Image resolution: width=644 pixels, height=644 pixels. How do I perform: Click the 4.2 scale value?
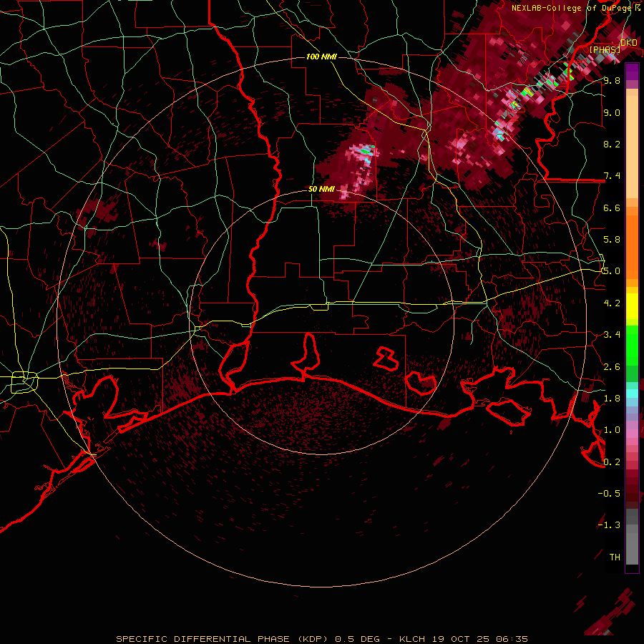click(612, 303)
